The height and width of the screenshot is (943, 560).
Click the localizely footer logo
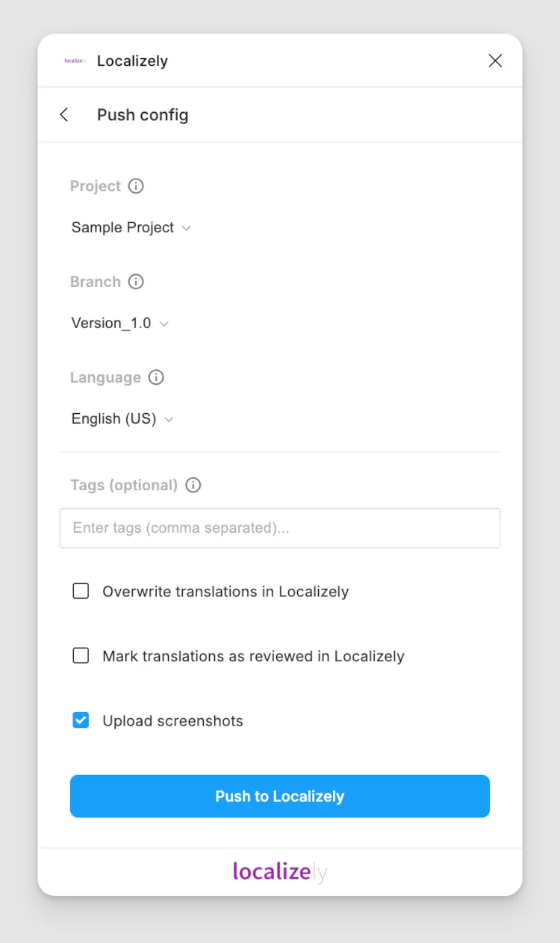[280, 872]
